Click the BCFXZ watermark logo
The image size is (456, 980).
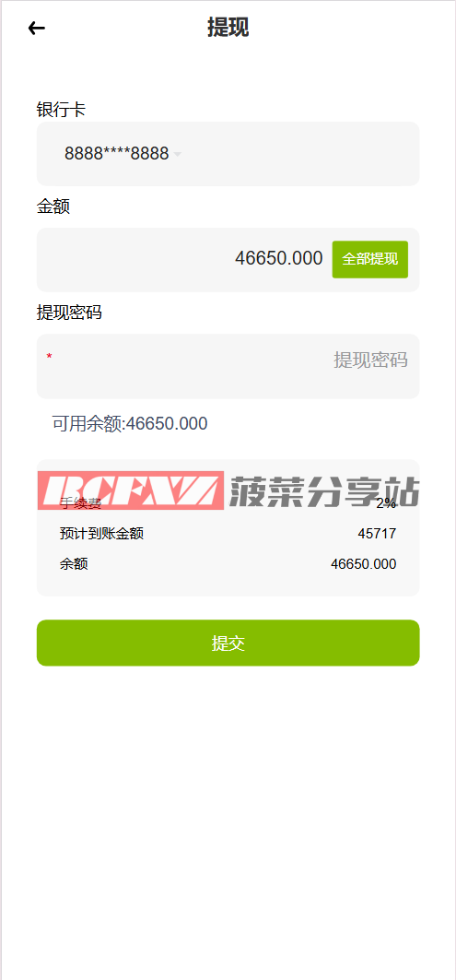pos(131,490)
